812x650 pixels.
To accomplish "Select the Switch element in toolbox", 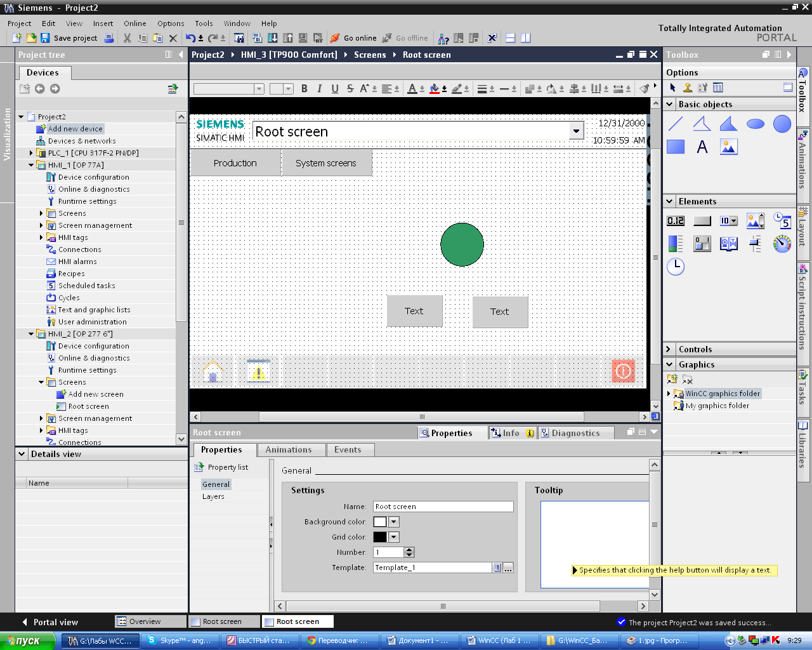I will (x=702, y=244).
